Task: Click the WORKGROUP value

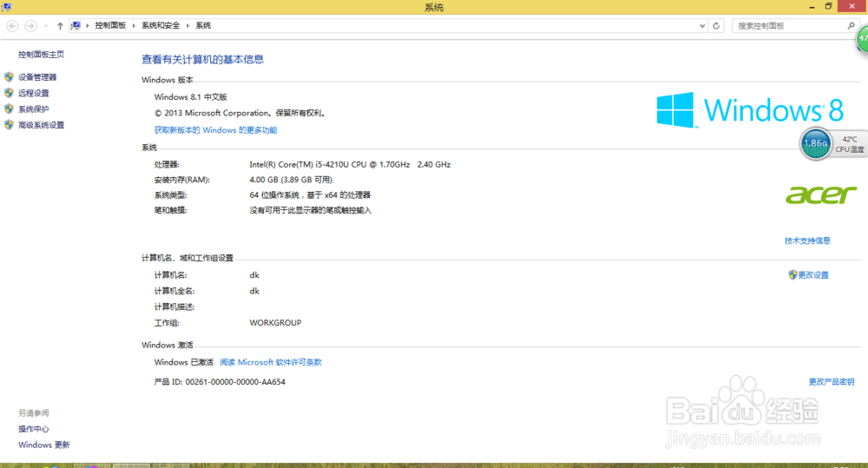Action: [275, 323]
